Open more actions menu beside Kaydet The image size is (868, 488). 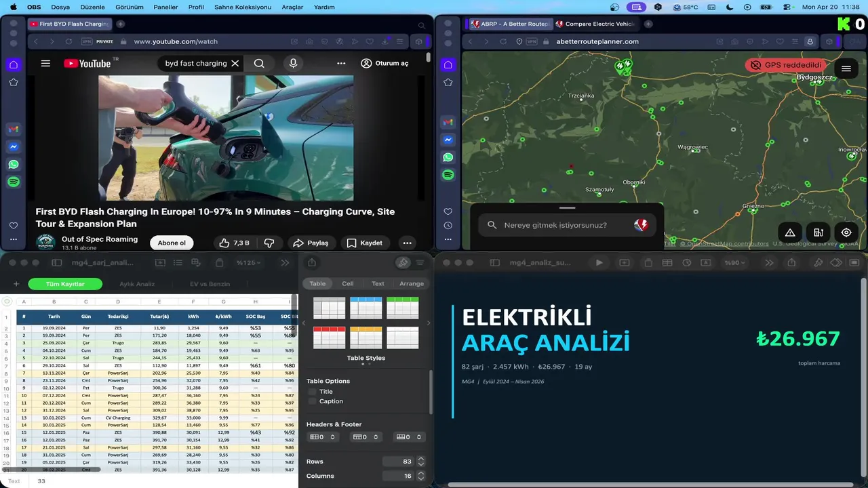pyautogui.click(x=407, y=243)
